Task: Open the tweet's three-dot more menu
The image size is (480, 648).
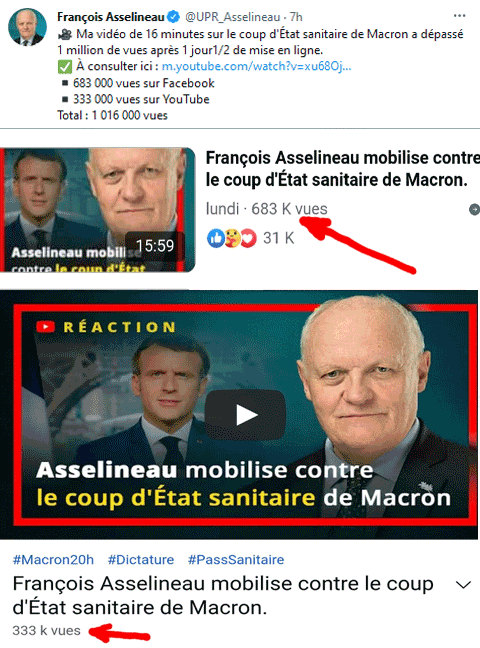Action: pos(459,16)
